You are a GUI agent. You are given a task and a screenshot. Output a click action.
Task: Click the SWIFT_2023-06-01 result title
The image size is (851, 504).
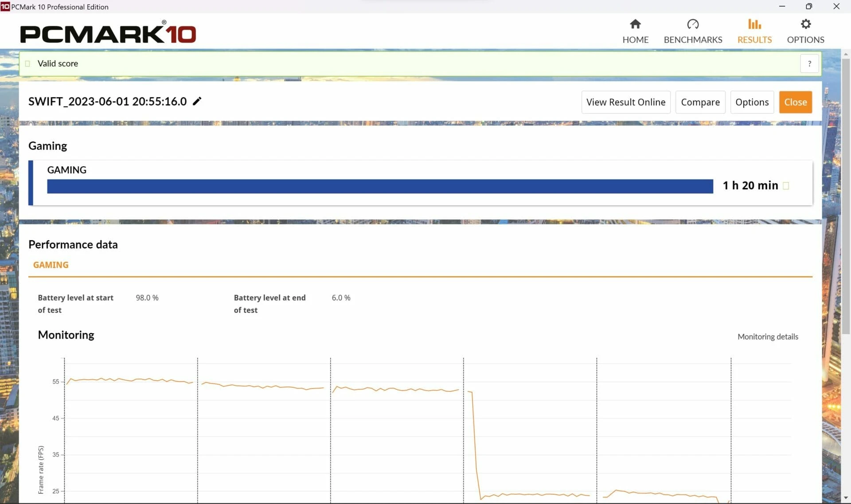[x=107, y=102]
